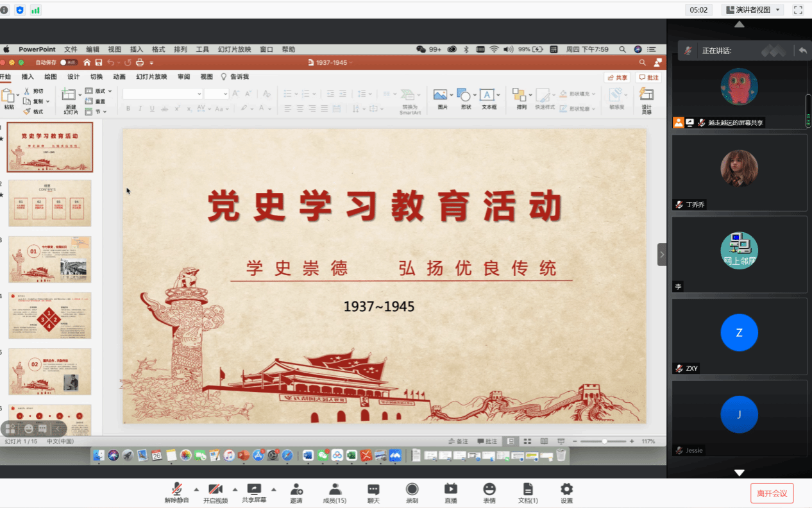Expand audio options arrow beside 解除静音
This screenshot has width=812, height=508.
point(196,488)
